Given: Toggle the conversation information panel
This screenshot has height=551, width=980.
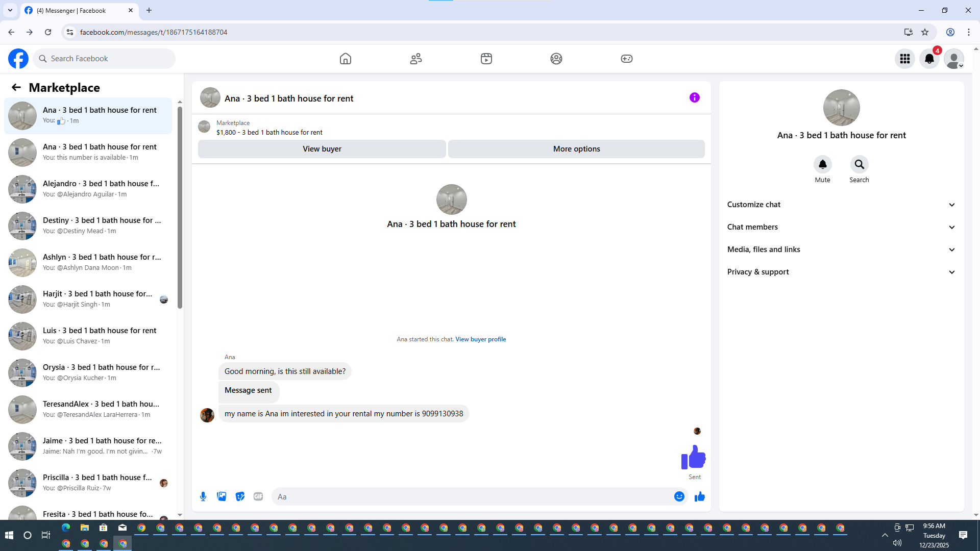Looking at the screenshot, I should click(x=694, y=97).
